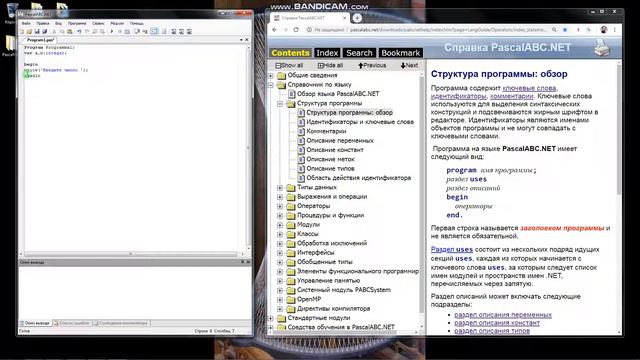Open the Recycle Bin desktop icon
Screen dimensions: 640x360
click(12, 11)
